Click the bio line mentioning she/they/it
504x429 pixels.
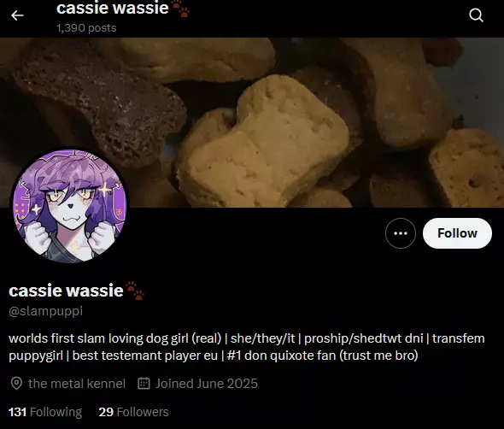point(247,338)
